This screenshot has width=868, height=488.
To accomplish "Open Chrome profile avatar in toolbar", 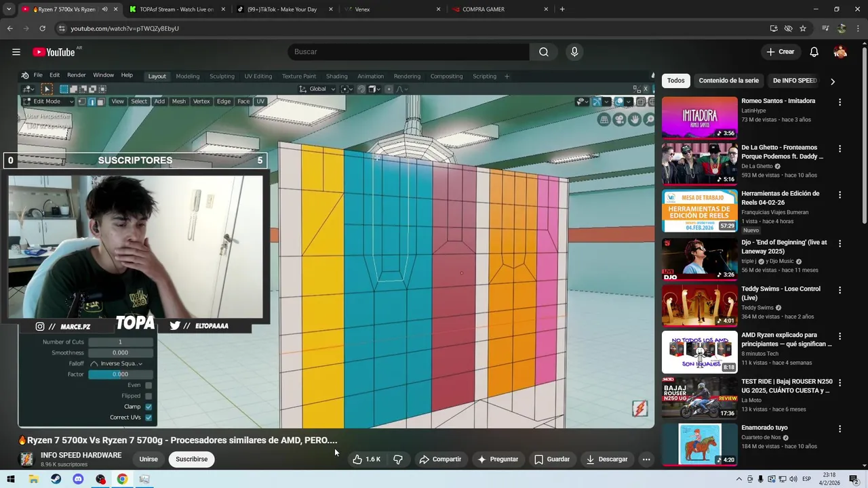I will pos(842,28).
